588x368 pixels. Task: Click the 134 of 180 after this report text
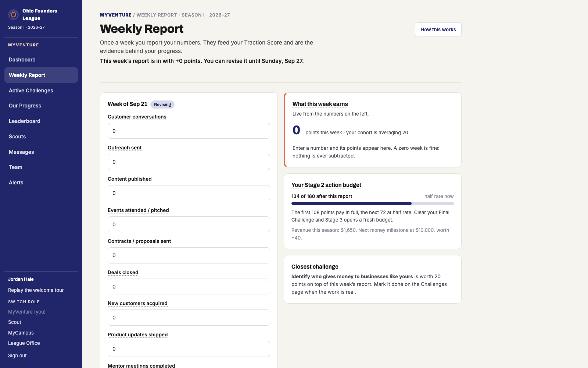(322, 196)
